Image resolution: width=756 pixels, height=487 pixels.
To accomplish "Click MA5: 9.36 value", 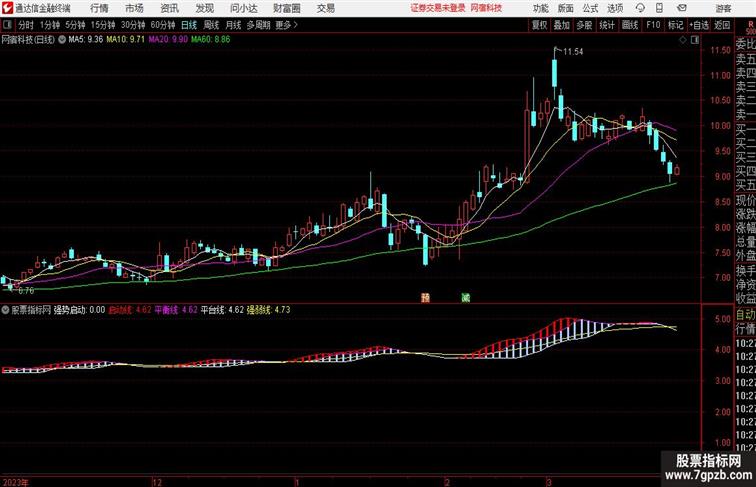I will point(85,40).
